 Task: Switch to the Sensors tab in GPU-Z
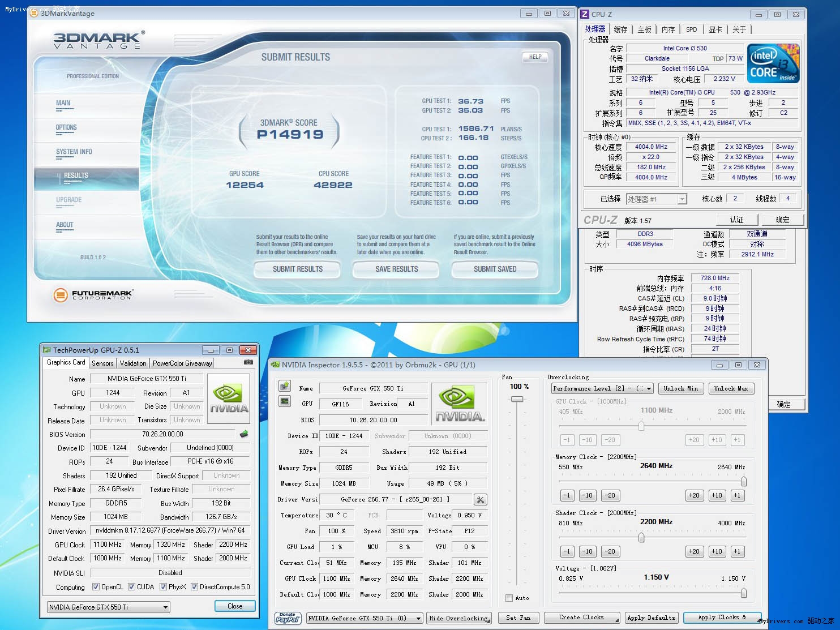click(x=102, y=363)
